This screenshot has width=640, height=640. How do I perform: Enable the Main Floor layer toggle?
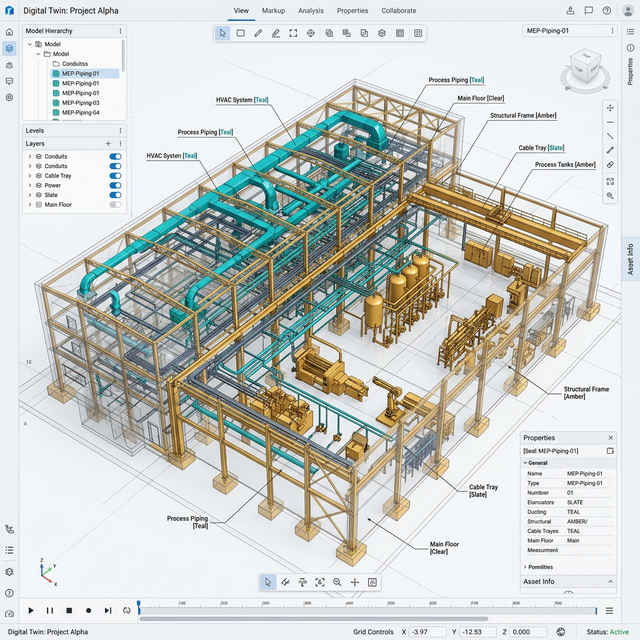pos(115,205)
